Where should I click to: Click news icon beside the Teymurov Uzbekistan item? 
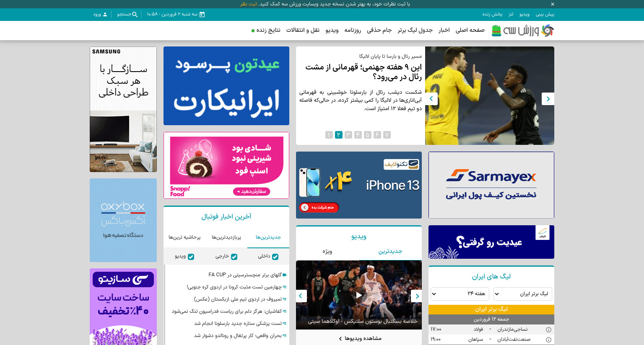[x=285, y=299]
